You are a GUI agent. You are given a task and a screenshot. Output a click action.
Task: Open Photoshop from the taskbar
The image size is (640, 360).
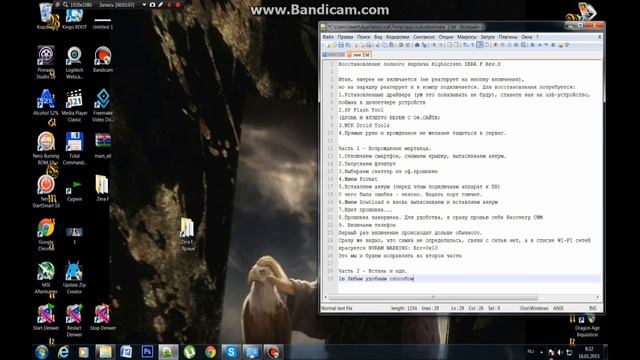147,352
